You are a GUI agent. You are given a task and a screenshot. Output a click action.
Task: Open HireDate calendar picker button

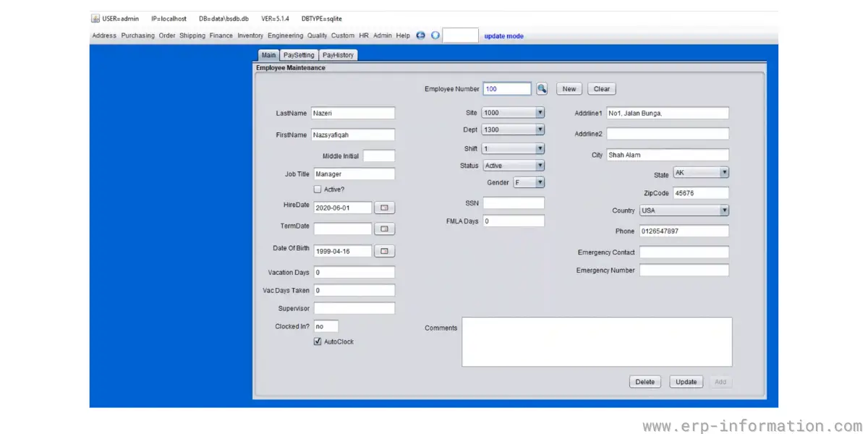click(x=385, y=208)
